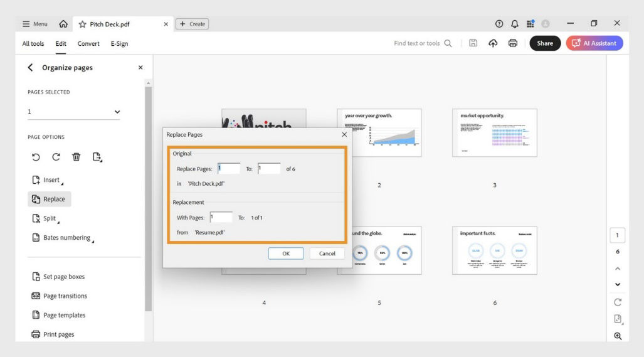Go to previous page arrow
Screen dimensions: 644x357
pyautogui.click(x=618, y=269)
